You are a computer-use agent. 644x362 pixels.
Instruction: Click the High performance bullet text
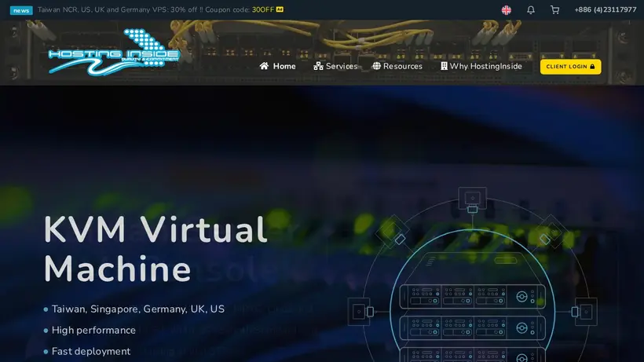coord(93,330)
